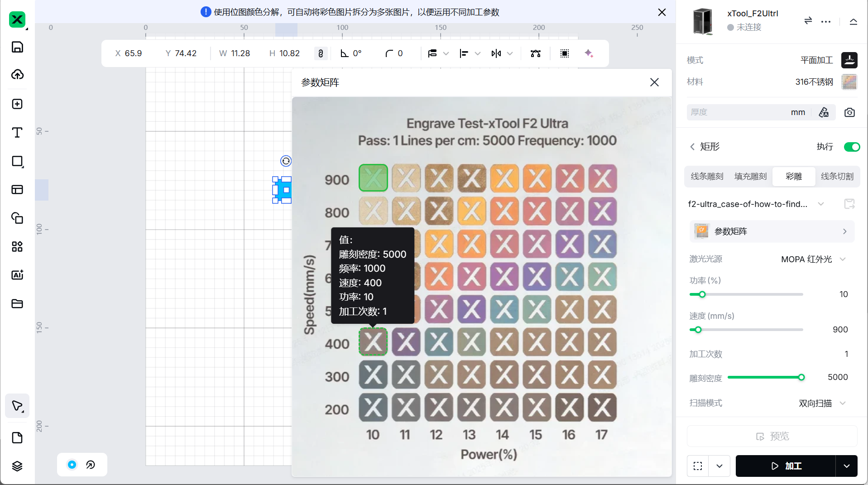Open the cloud upload icon

coord(17,74)
